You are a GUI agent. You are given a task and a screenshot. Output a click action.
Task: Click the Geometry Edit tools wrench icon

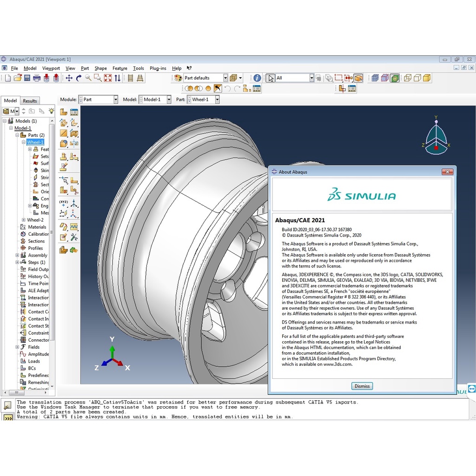pyautogui.click(x=74, y=238)
